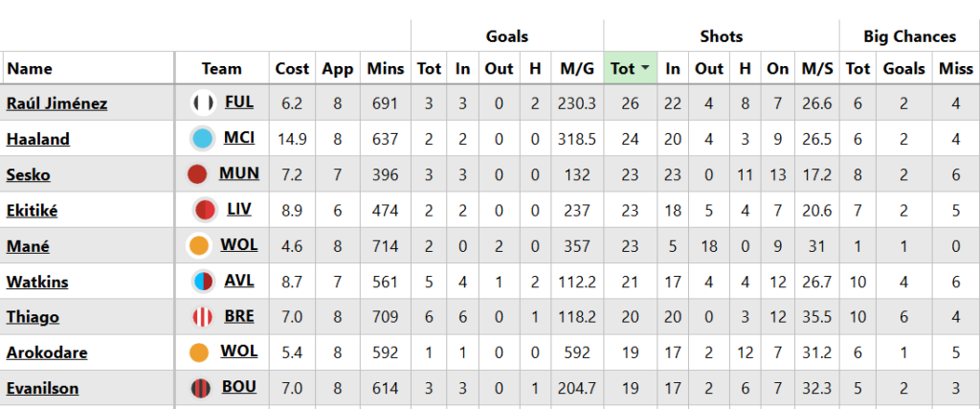The image size is (980, 409).
Task: Click the Bournemouth badge icon
Action: click(202, 388)
